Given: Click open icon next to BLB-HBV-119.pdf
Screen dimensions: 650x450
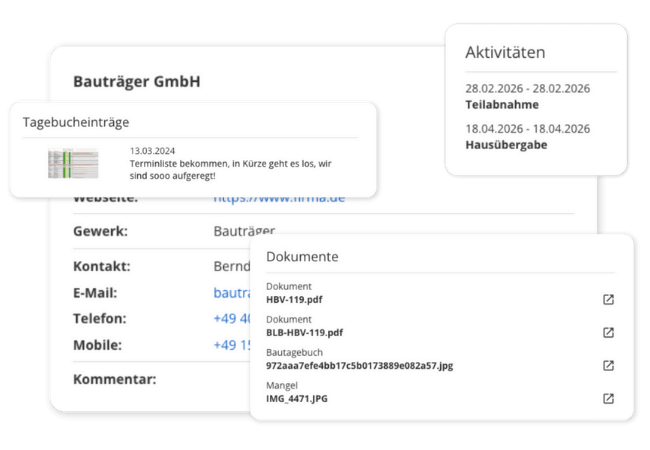Looking at the screenshot, I should pyautogui.click(x=608, y=333).
